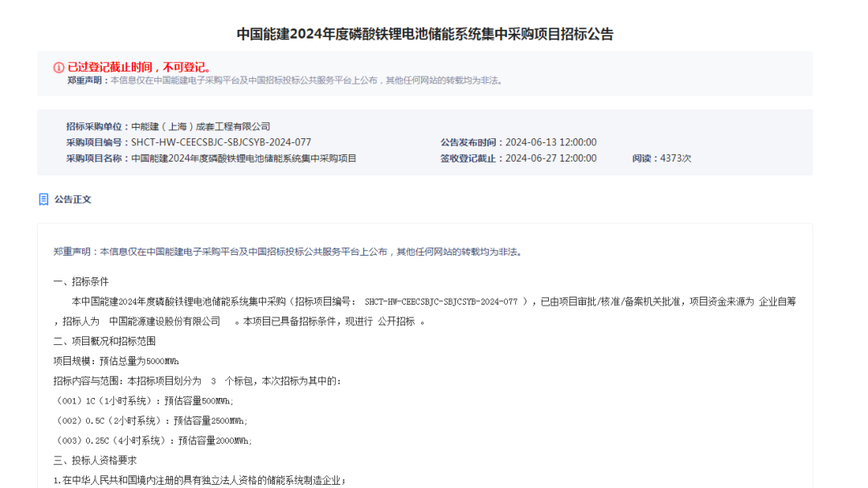
Task: Click the 一、招标条件 section heading
Action: pos(80,281)
